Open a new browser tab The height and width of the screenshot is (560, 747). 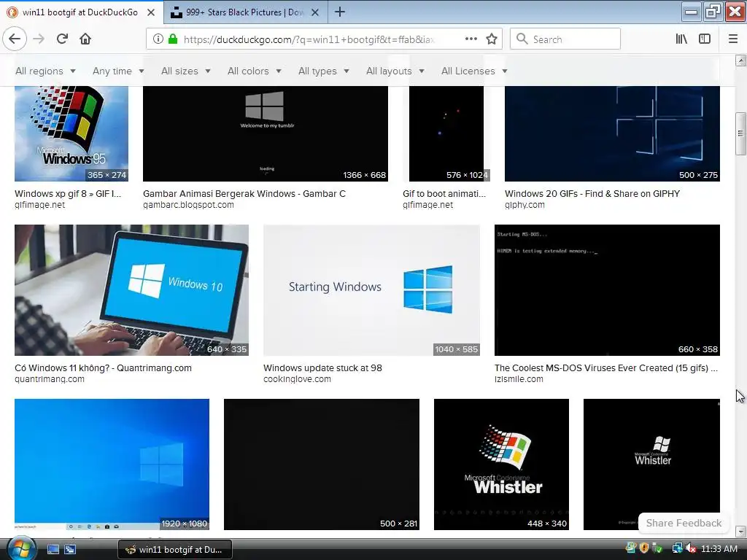point(340,12)
